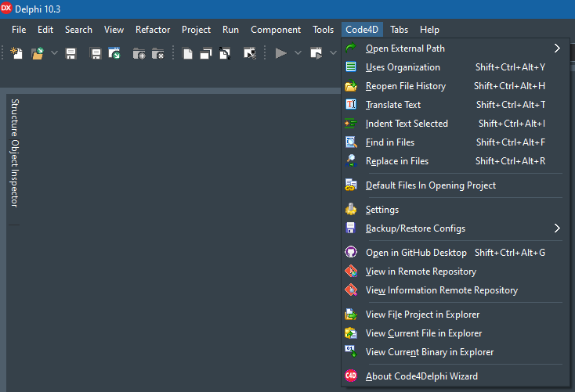Click the New Items toolbar icon
The height and width of the screenshot is (392, 575).
pyautogui.click(x=16, y=53)
